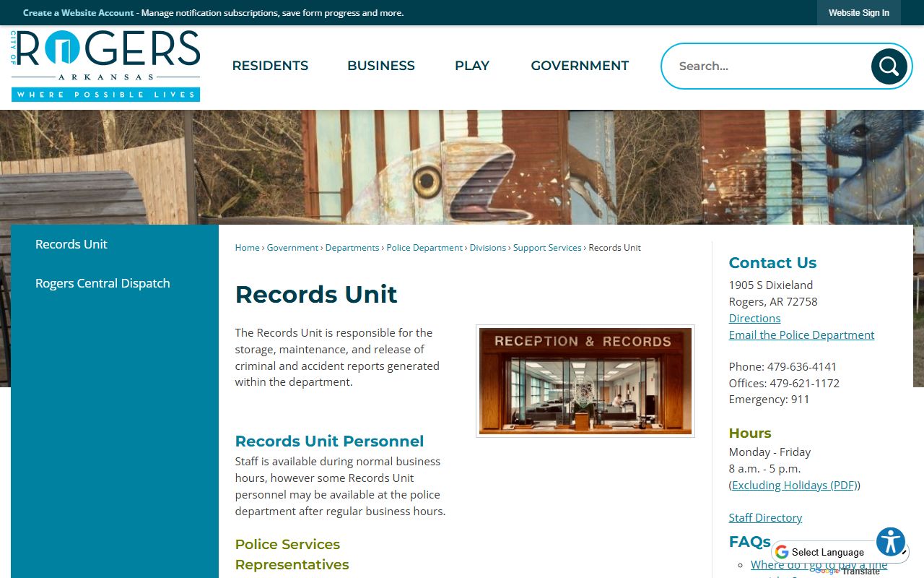Click the Reception & Records photo
Image resolution: width=924 pixels, height=578 pixels.
pyautogui.click(x=585, y=381)
